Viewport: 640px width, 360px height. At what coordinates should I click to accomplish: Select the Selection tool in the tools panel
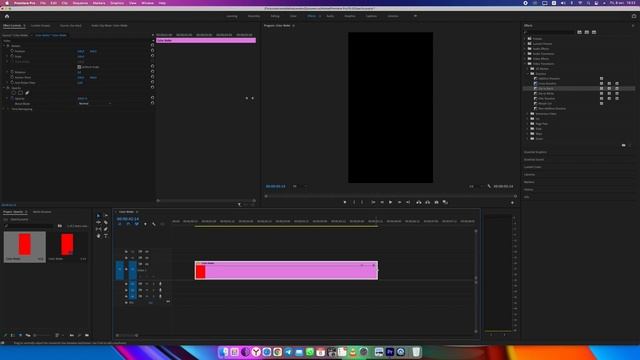tap(98, 216)
